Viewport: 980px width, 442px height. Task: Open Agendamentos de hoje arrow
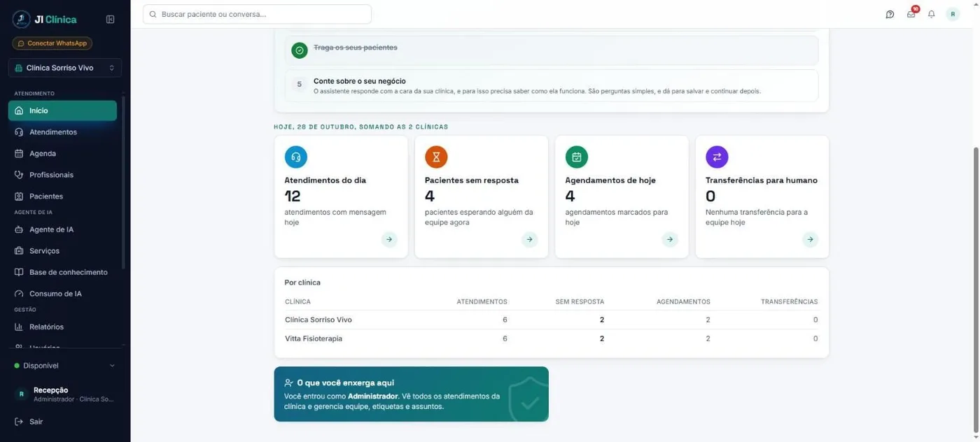(670, 239)
